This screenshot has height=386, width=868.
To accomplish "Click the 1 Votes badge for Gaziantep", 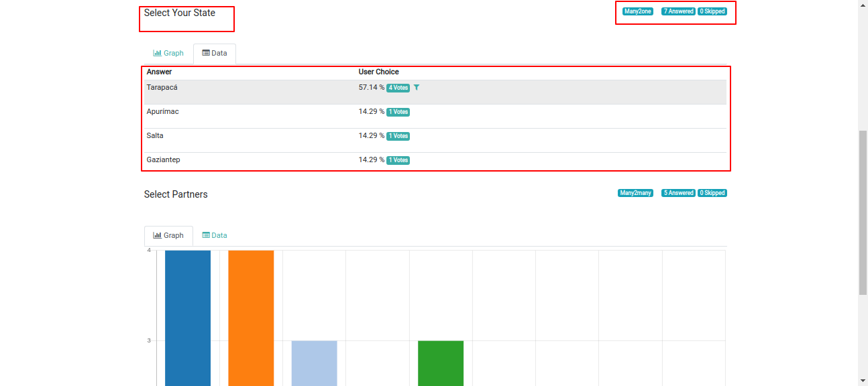I will [398, 160].
